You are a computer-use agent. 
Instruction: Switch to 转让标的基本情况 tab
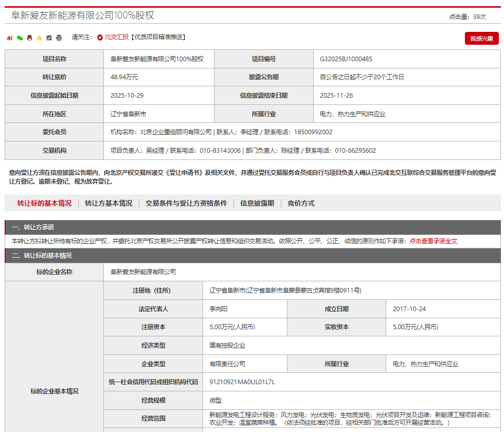coord(44,203)
